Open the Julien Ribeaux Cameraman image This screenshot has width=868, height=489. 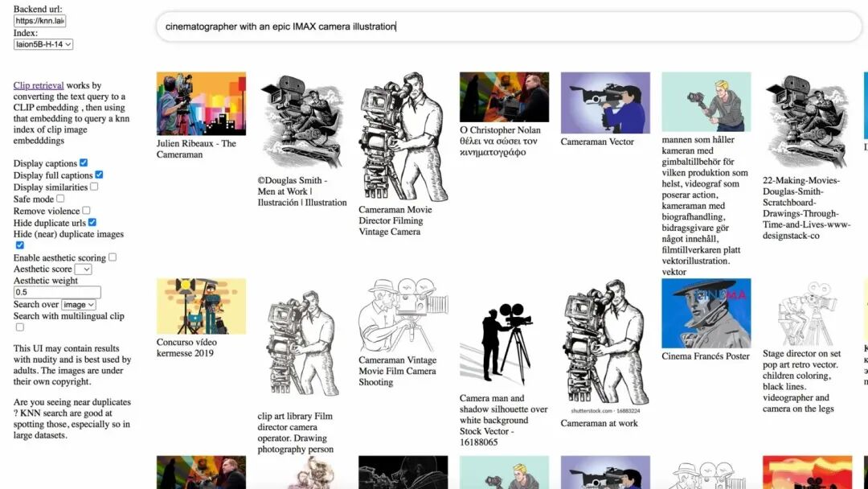[201, 104]
